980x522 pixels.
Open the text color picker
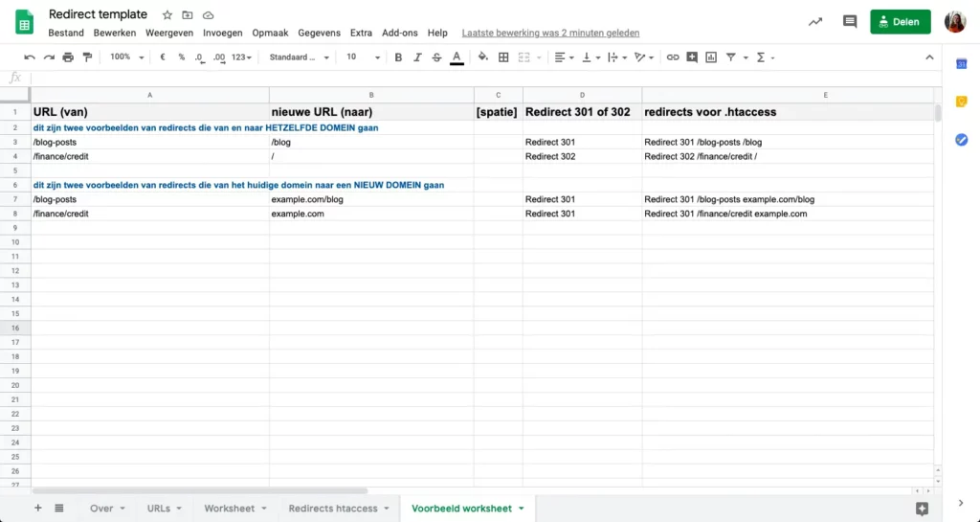[x=457, y=57]
